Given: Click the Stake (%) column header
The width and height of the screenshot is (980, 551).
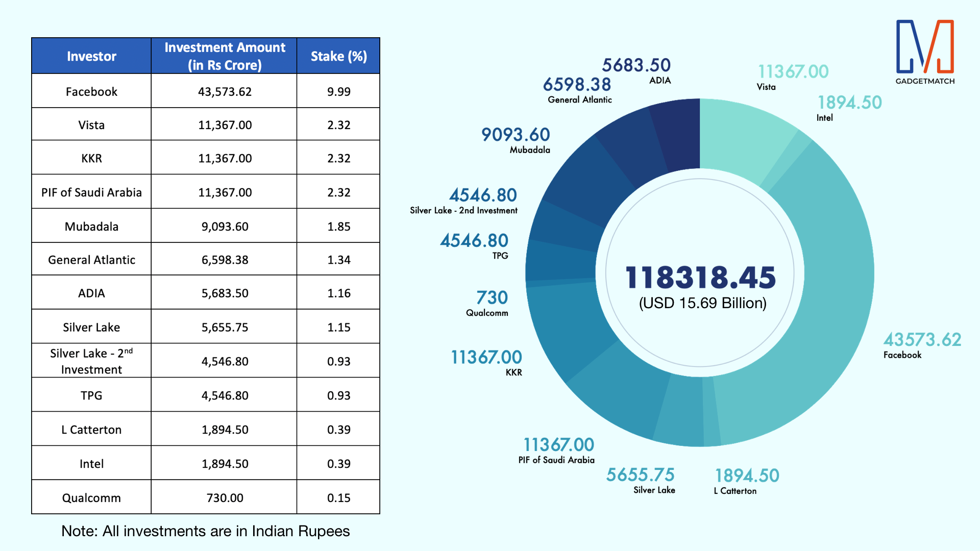Looking at the screenshot, I should (338, 56).
